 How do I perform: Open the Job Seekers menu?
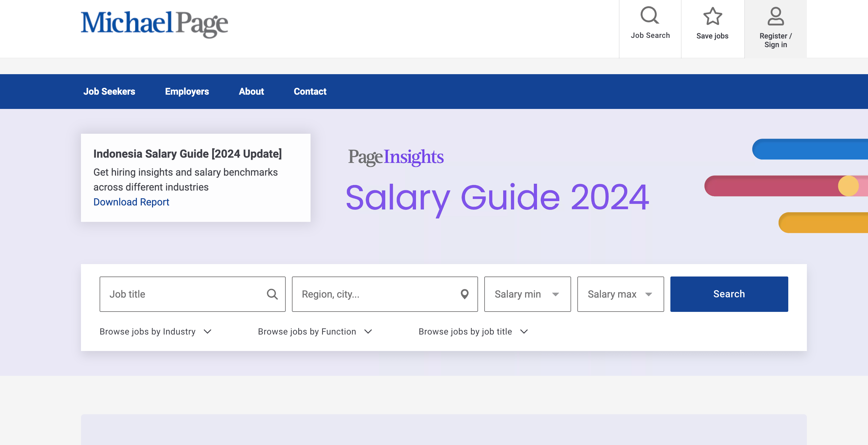coord(109,91)
